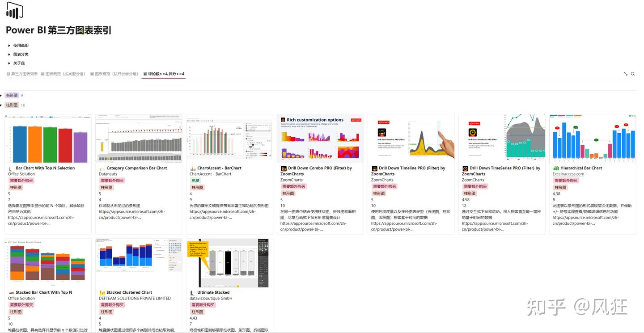Click the Ultimate Stacked icon
644x333 pixels.
click(193, 293)
